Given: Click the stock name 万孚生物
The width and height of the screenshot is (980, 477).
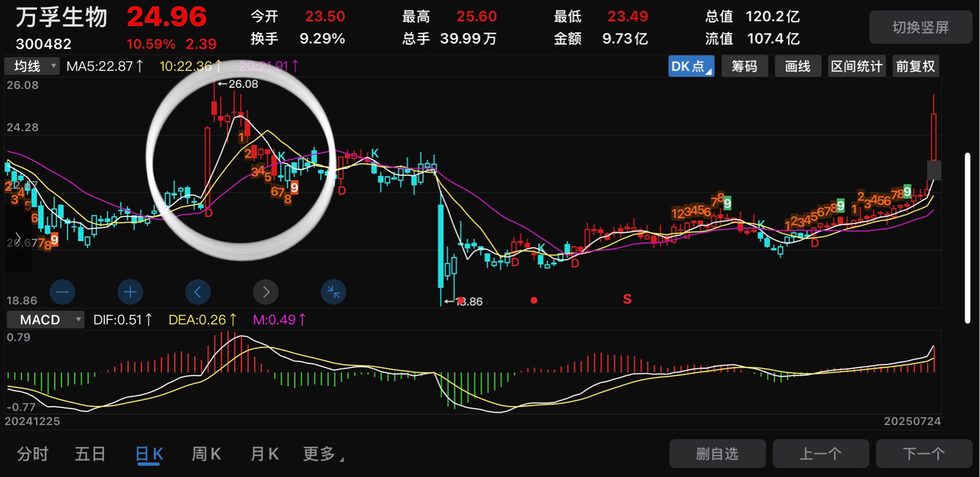Looking at the screenshot, I should pyautogui.click(x=61, y=17).
